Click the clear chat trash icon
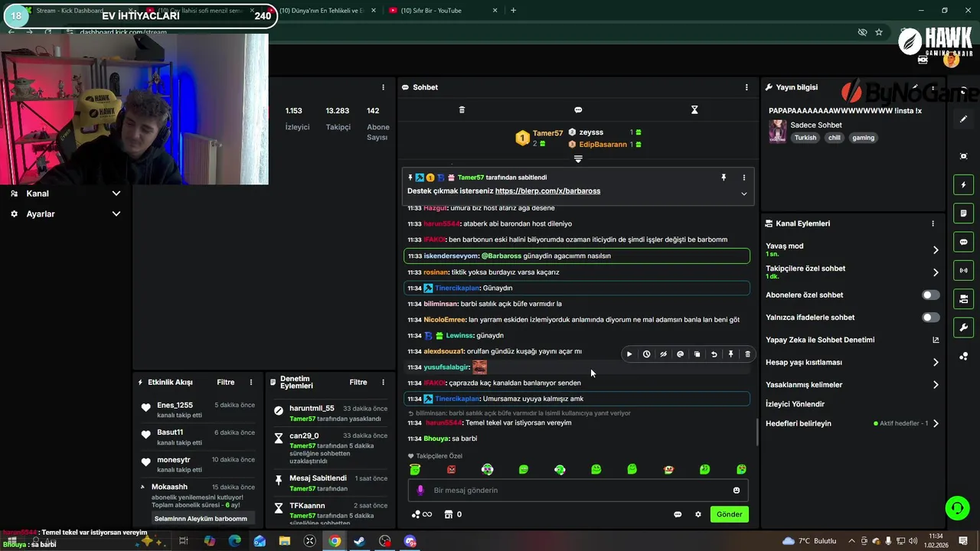 pos(462,110)
